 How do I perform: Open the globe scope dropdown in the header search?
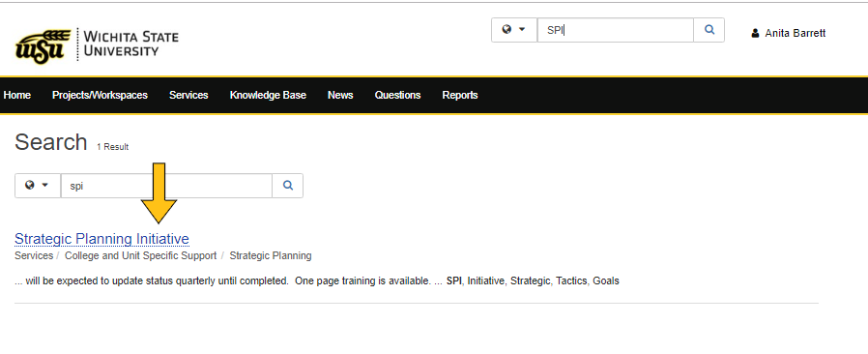coord(513,30)
